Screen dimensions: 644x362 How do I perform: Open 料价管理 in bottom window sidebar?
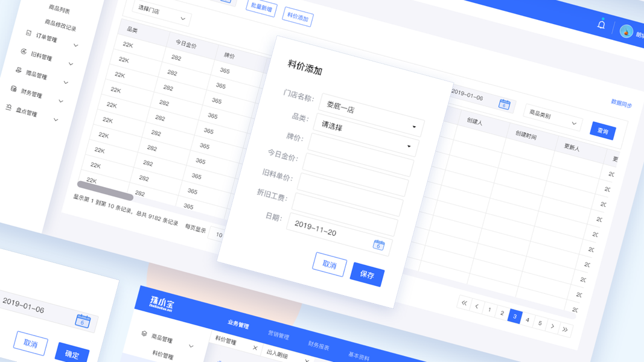tap(162, 355)
